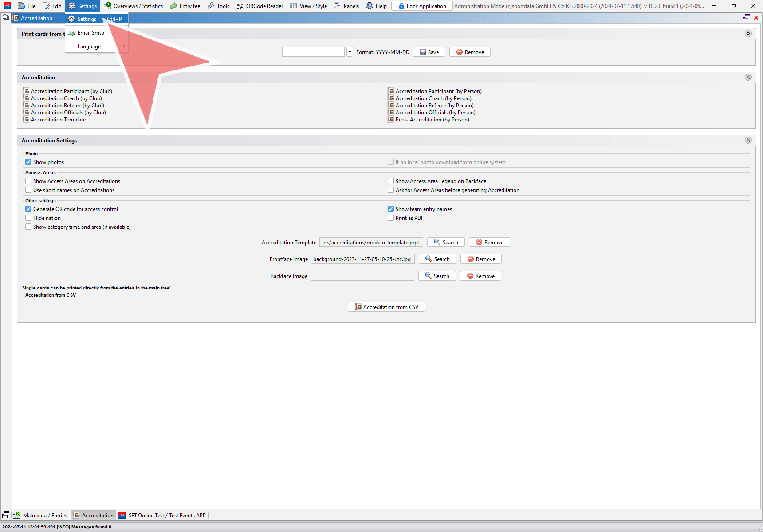Click the Lock Application padlock icon
The image size is (763, 532).
401,6
